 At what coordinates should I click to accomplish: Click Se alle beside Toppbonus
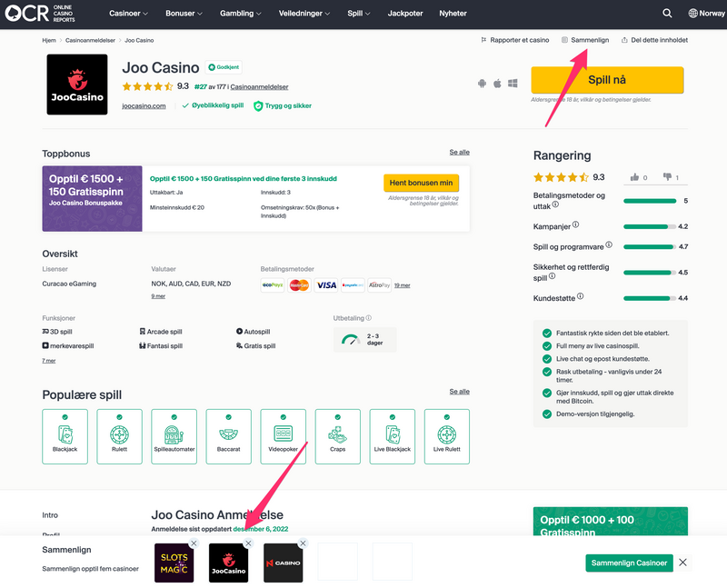point(460,152)
